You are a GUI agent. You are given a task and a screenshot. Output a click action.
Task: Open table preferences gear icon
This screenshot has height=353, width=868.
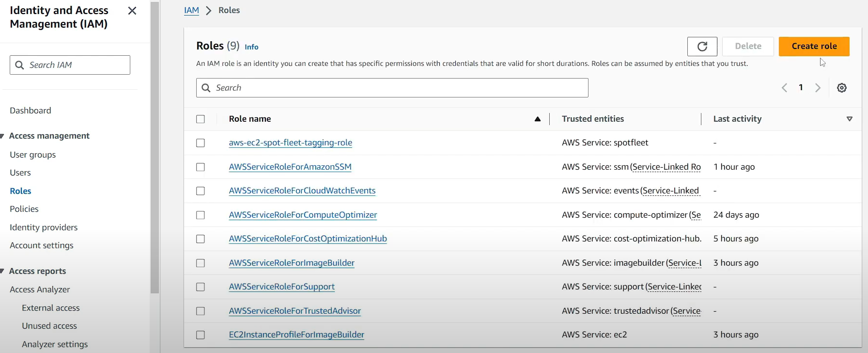pyautogui.click(x=842, y=88)
